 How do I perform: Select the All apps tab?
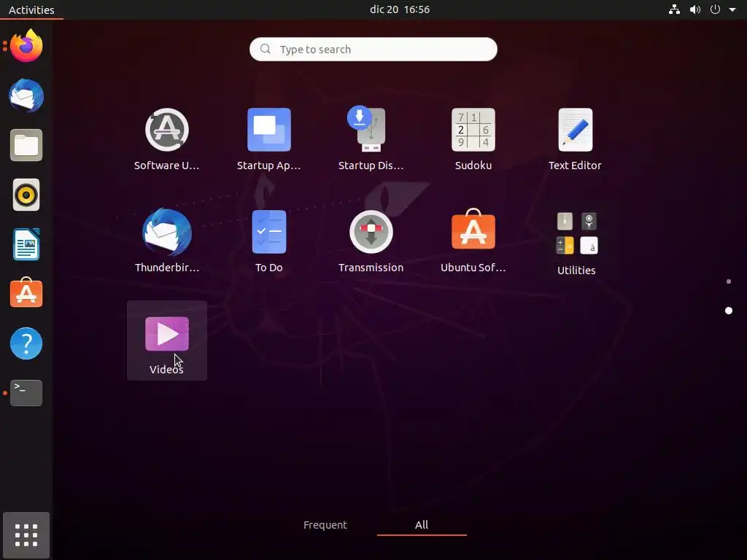coord(422,525)
